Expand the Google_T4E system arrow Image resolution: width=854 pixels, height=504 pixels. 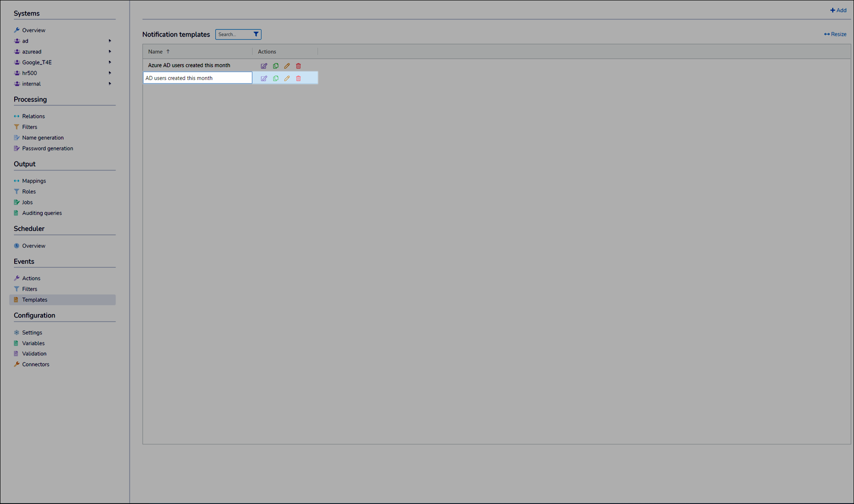coord(110,62)
